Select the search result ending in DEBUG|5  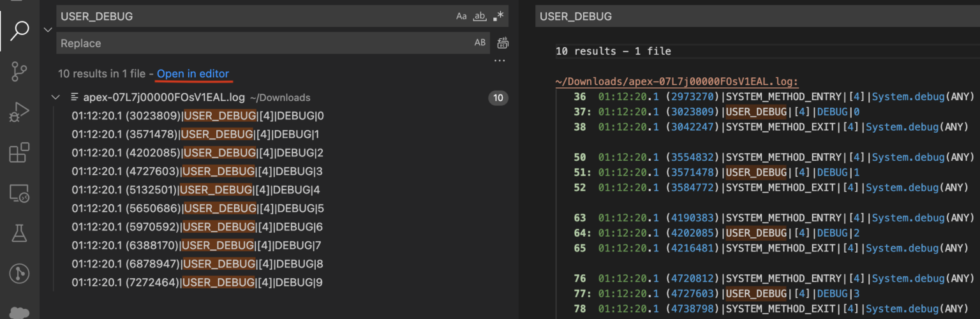click(x=198, y=209)
